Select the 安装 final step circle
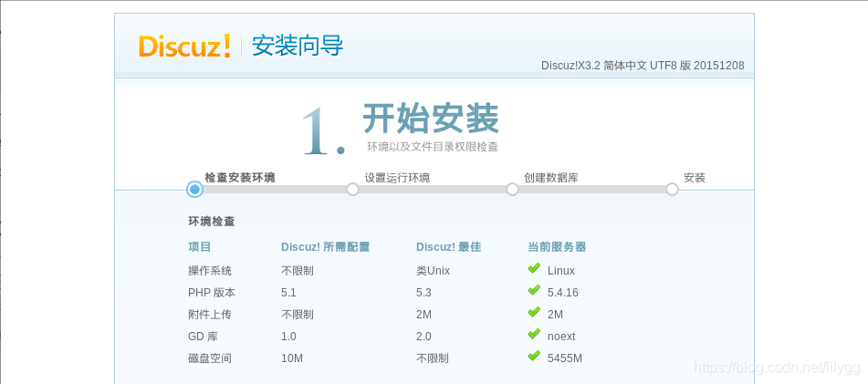This screenshot has height=384, width=868. click(672, 189)
